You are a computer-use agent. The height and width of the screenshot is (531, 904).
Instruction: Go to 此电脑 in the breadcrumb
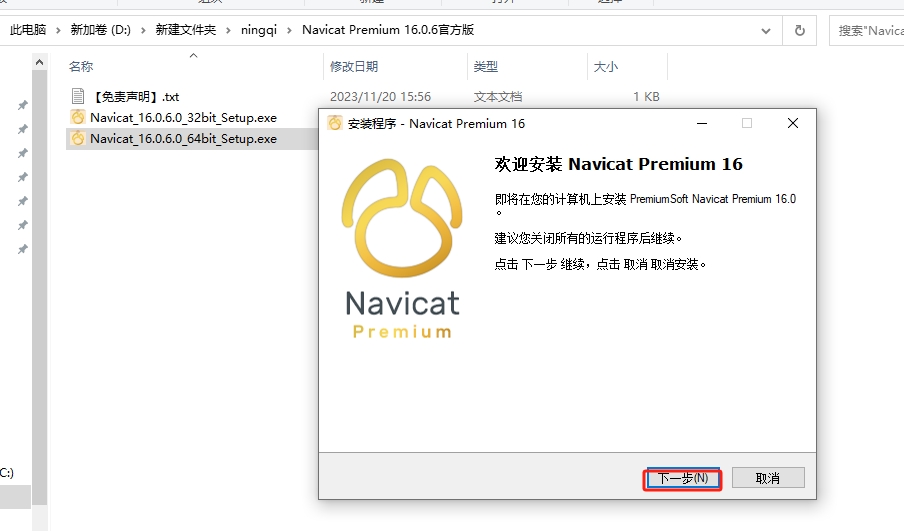(x=28, y=30)
